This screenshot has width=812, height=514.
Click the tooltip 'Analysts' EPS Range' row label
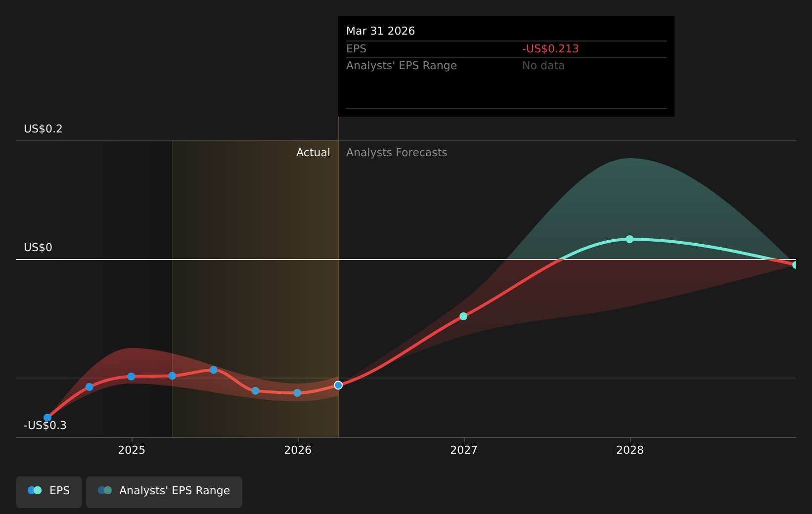(x=402, y=66)
